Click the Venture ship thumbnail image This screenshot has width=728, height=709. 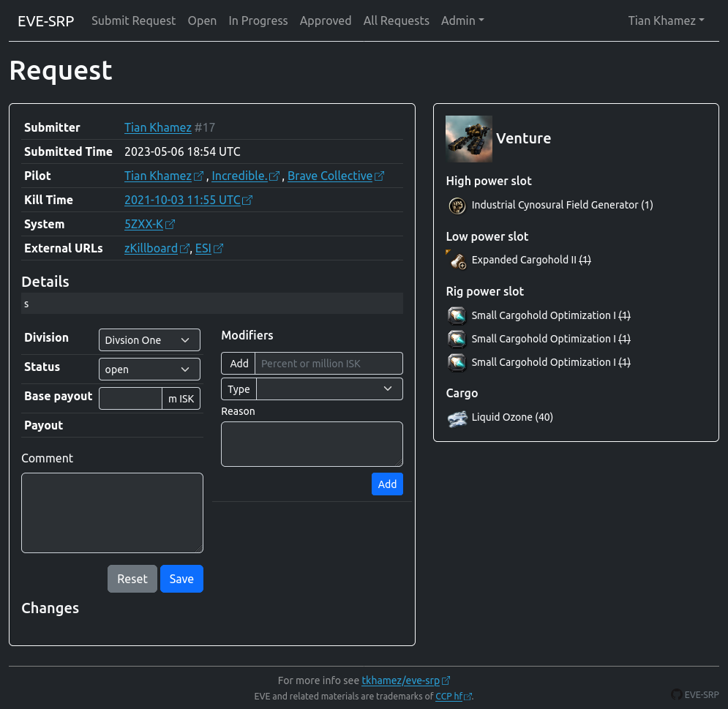(468, 139)
